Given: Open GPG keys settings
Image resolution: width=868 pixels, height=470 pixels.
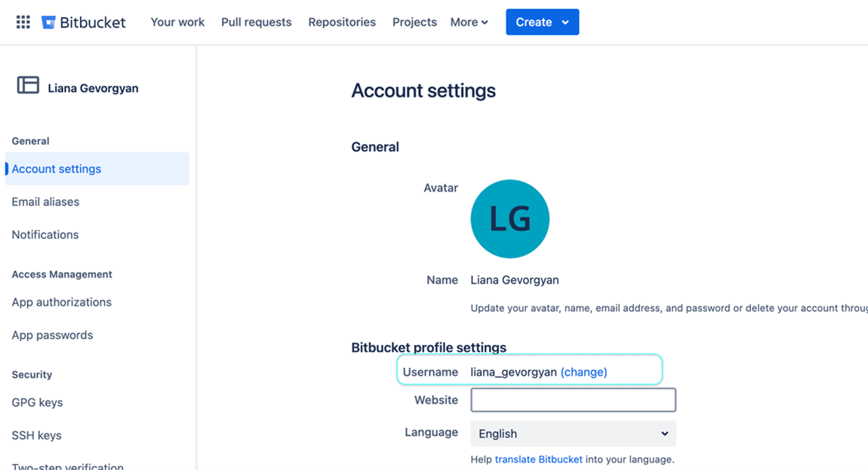Looking at the screenshot, I should [x=37, y=402].
